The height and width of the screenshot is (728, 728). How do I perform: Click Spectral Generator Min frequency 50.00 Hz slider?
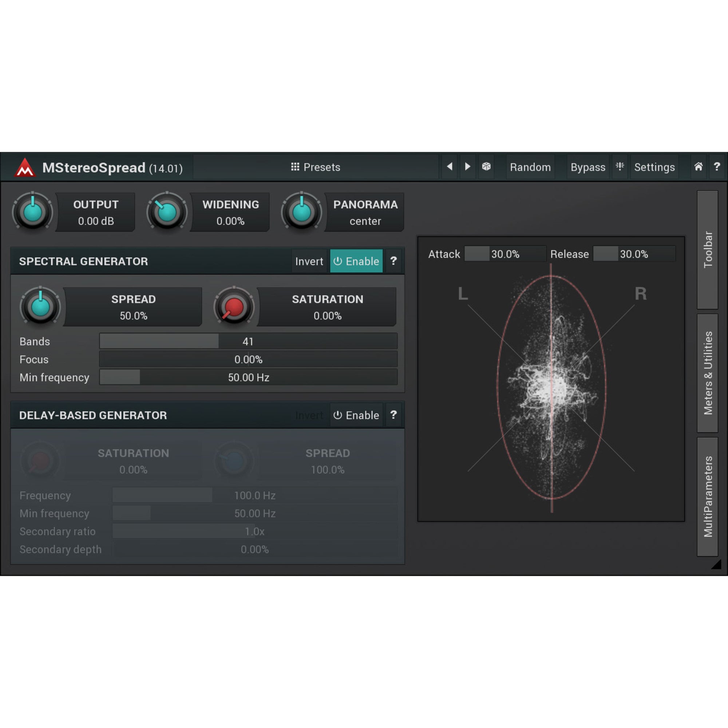point(248,377)
